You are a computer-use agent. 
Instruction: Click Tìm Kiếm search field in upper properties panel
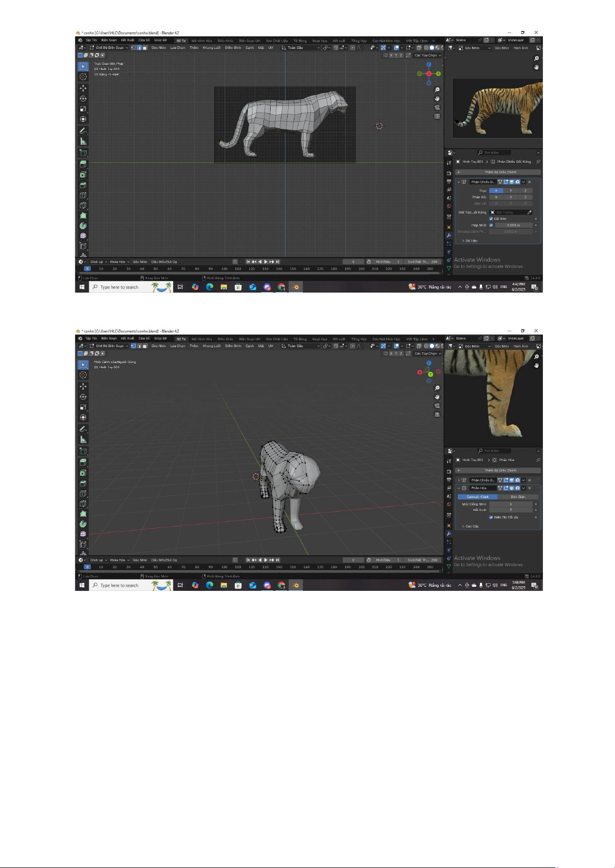pyautogui.click(x=494, y=152)
